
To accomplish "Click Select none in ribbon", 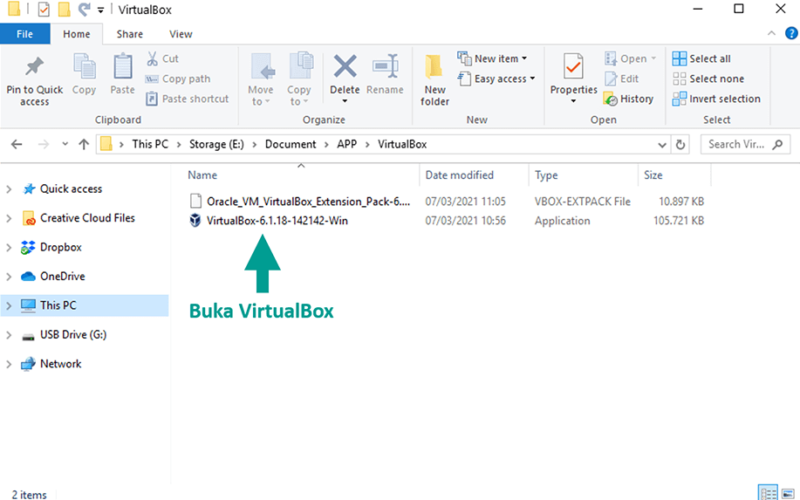I will tap(708, 79).
